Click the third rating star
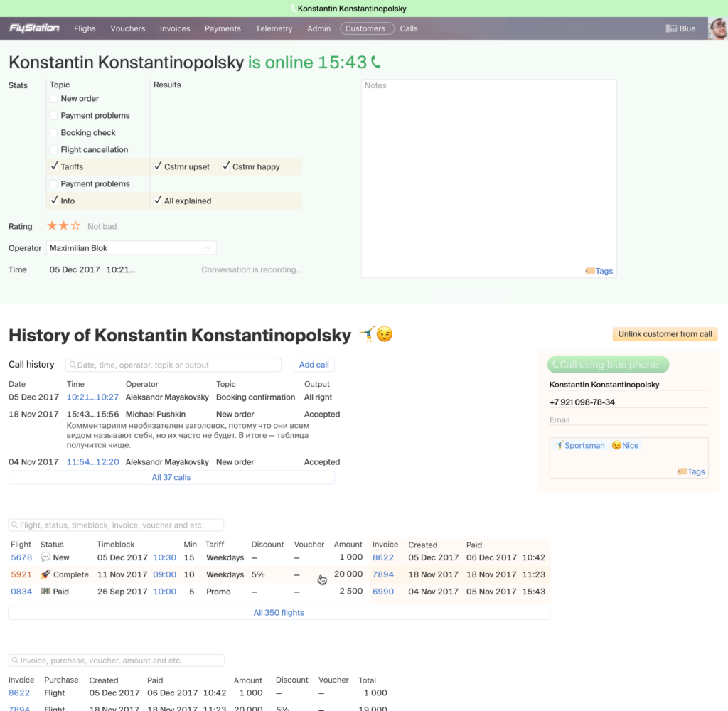 [x=75, y=226]
